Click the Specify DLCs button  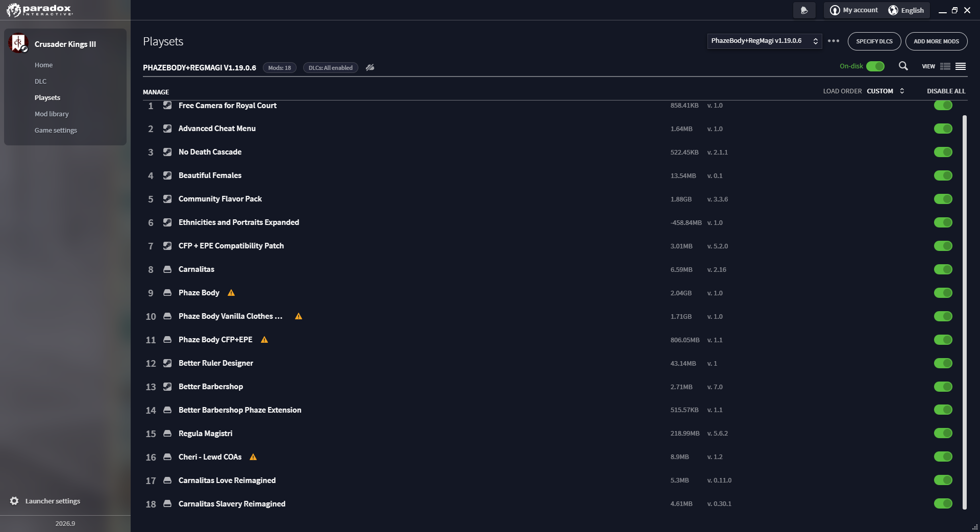(874, 41)
